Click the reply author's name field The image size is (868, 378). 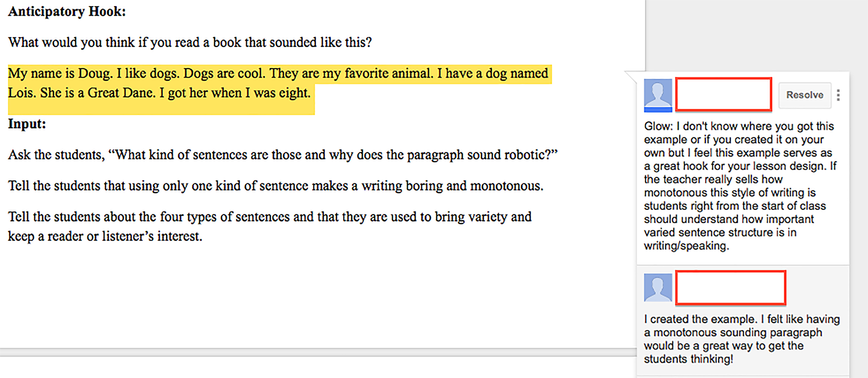(730, 287)
